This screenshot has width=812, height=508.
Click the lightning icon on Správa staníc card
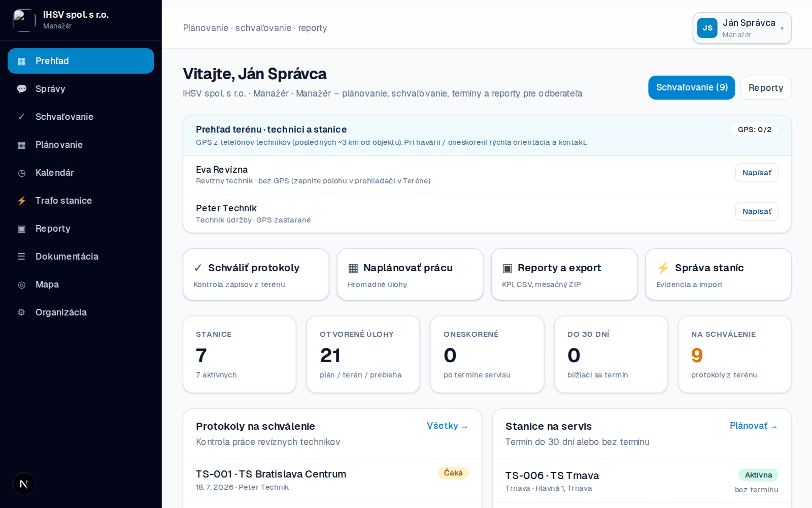click(x=663, y=268)
